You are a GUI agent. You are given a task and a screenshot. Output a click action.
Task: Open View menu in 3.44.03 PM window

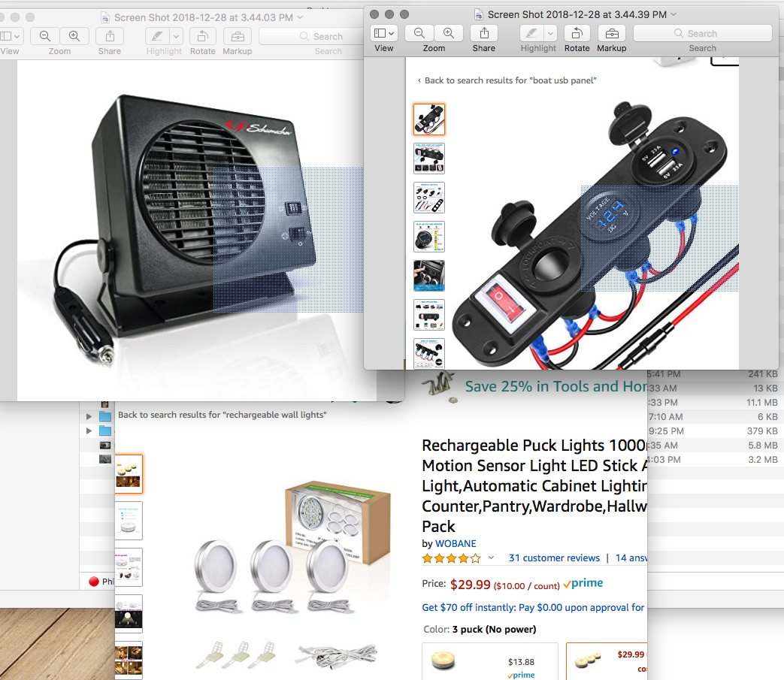[x=11, y=37]
